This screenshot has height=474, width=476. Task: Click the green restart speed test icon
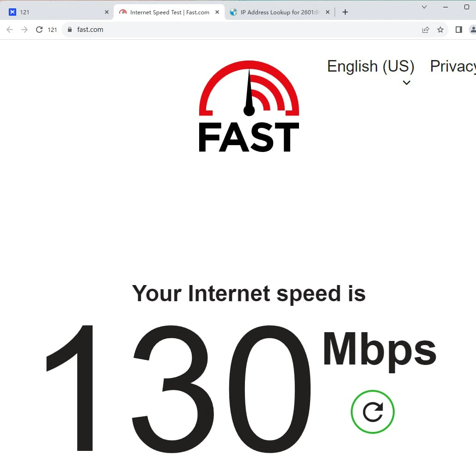pos(372,412)
